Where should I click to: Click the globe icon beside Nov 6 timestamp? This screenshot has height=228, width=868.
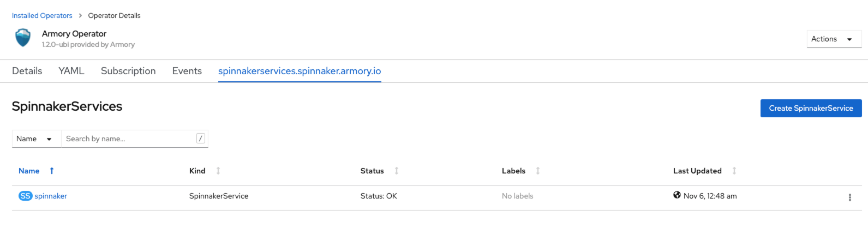(677, 195)
